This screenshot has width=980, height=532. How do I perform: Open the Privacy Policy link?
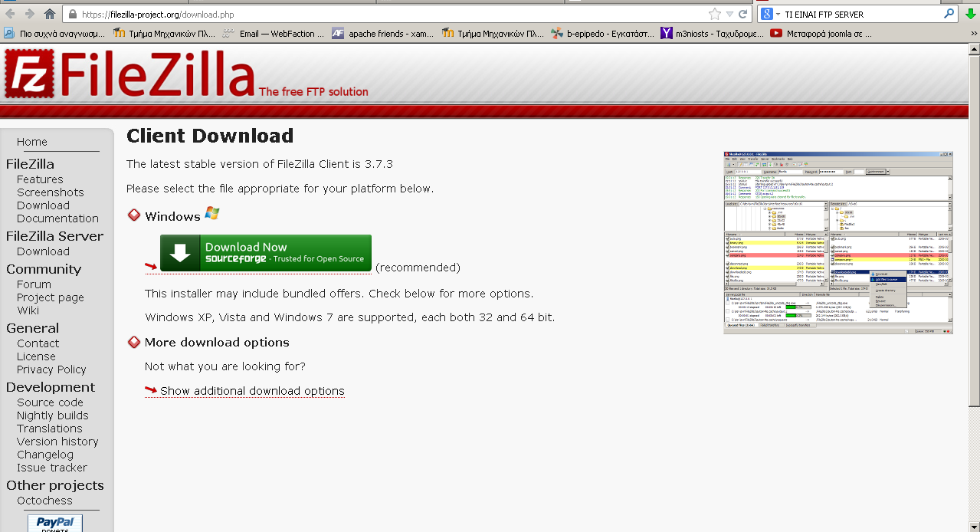point(51,369)
